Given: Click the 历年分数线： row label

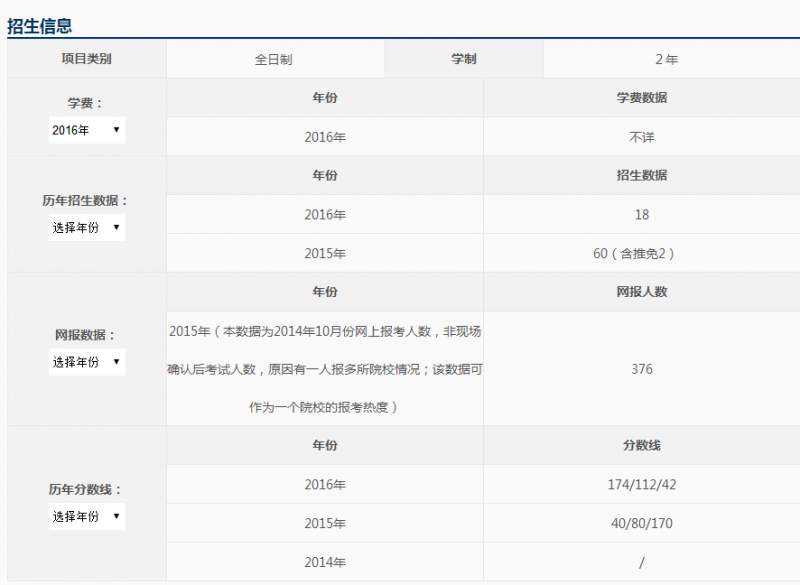Looking at the screenshot, I should pyautogui.click(x=85, y=490).
